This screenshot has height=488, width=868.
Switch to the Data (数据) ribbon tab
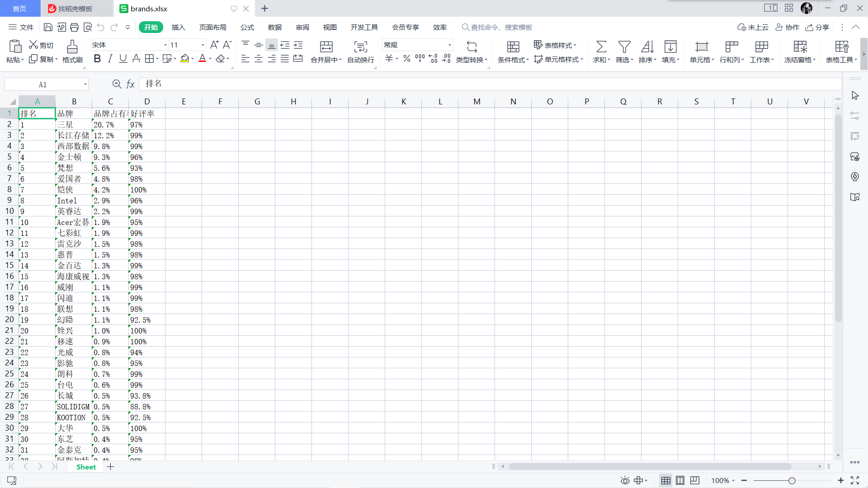pos(274,27)
